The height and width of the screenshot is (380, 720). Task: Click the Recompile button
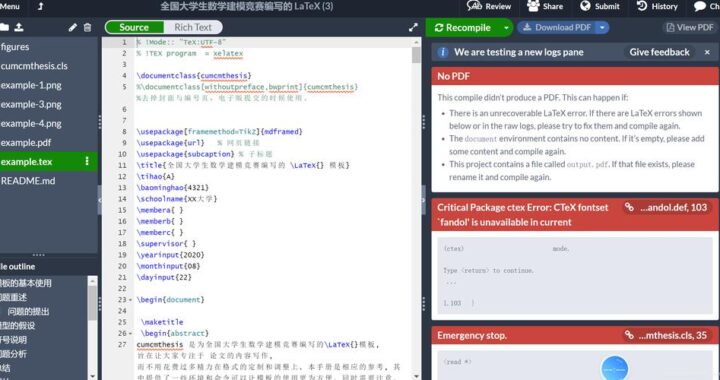coord(463,28)
